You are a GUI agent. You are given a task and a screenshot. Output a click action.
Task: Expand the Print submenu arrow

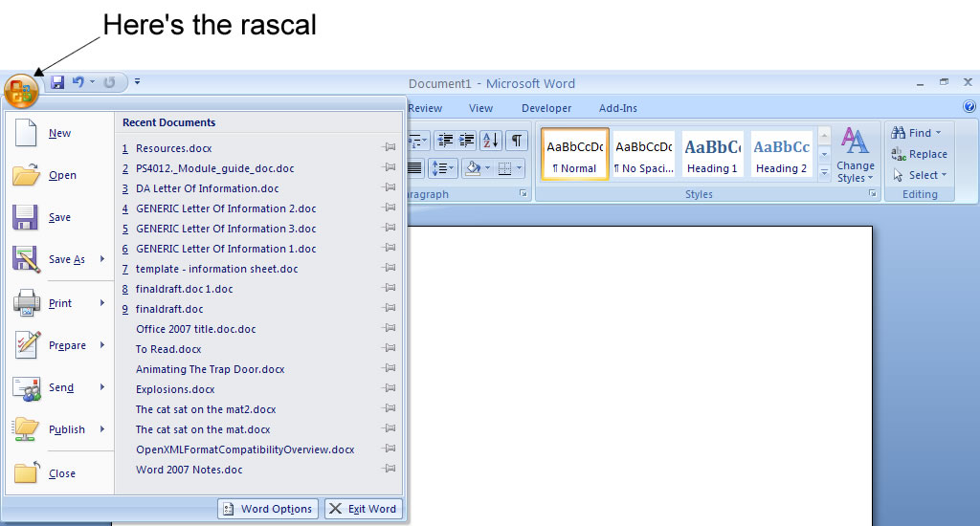point(102,303)
